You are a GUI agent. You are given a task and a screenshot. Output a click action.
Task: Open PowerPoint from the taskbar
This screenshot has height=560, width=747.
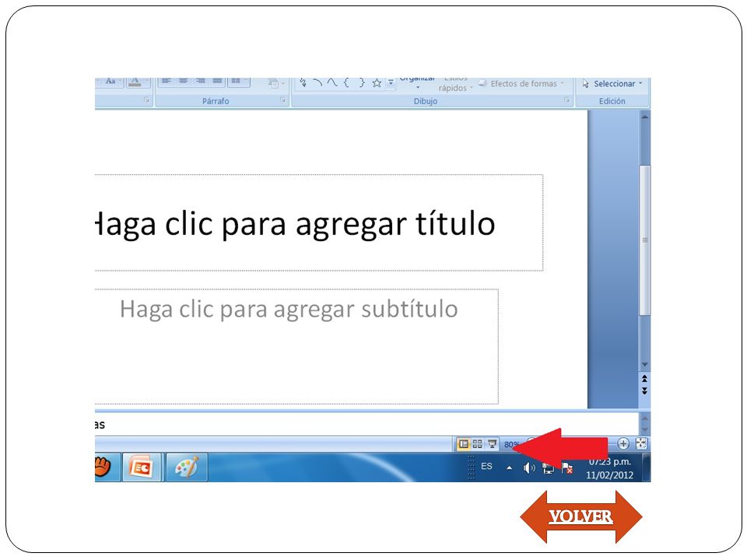[x=142, y=467]
